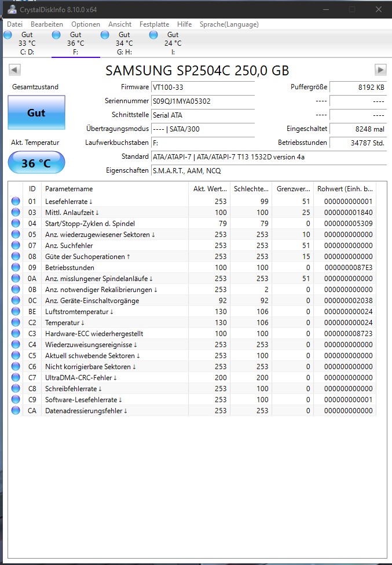
Task: Open the Ansicht menu
Action: tap(120, 24)
